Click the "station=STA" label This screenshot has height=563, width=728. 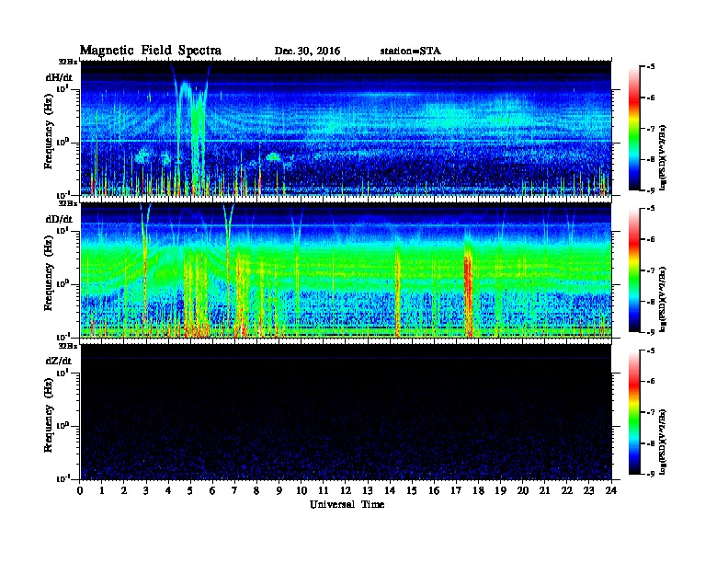click(x=411, y=52)
